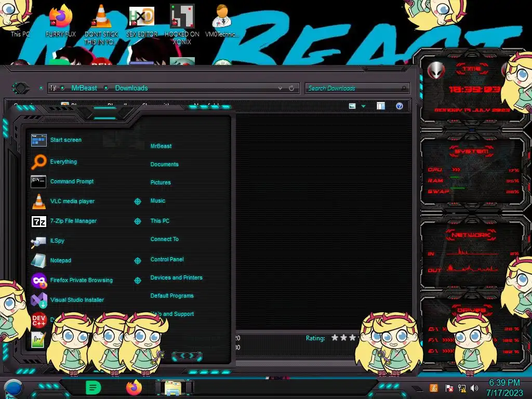Open the address bar history dropdown

[x=280, y=88]
